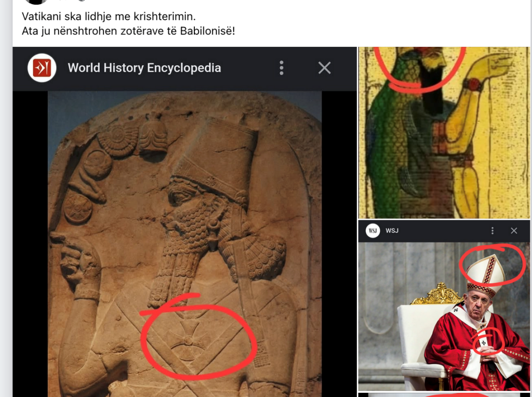The width and height of the screenshot is (532, 397).
Task: Open the Assyrian king stone relief image
Action: click(184, 244)
